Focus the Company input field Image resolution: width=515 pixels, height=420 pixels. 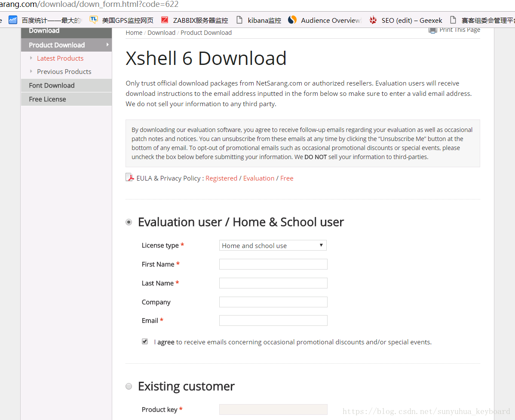point(273,302)
